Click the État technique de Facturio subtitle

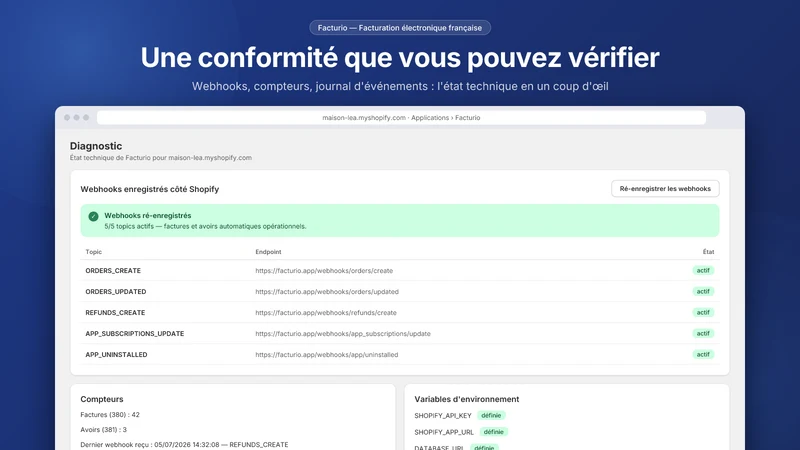coord(161,158)
